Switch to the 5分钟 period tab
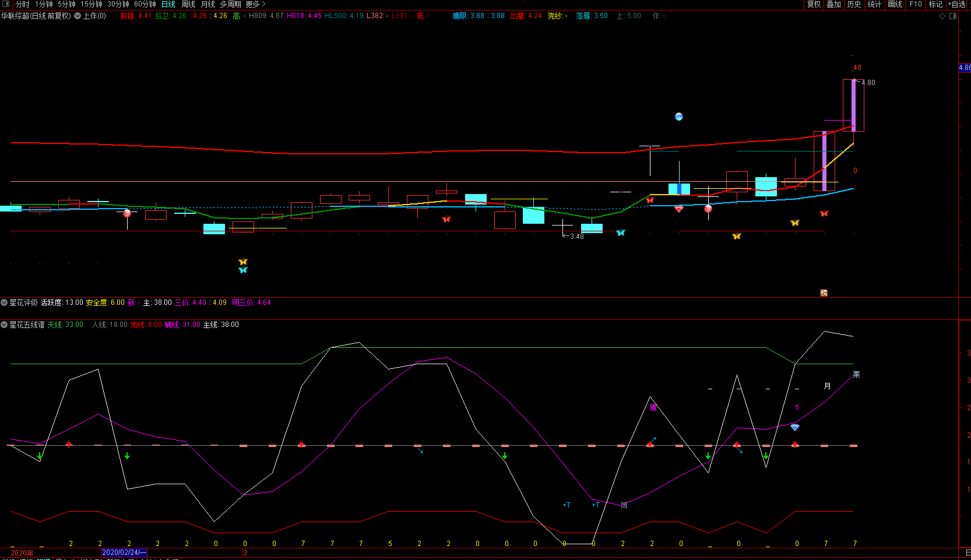Image resolution: width=971 pixels, height=560 pixels. pyautogui.click(x=66, y=4)
